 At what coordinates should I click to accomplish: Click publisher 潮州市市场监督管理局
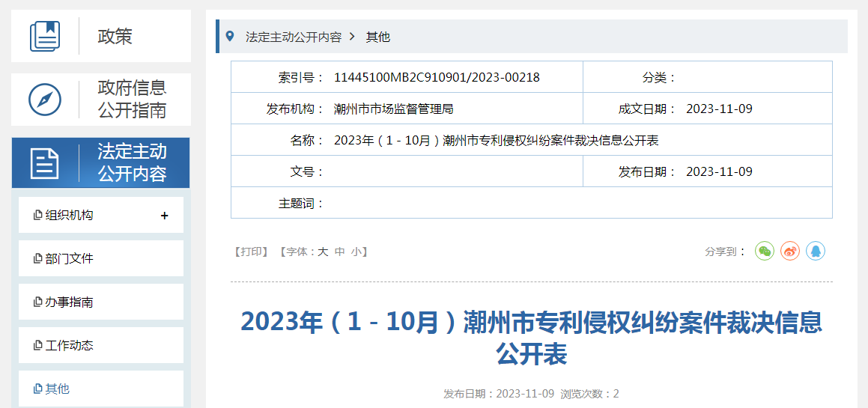[394, 109]
